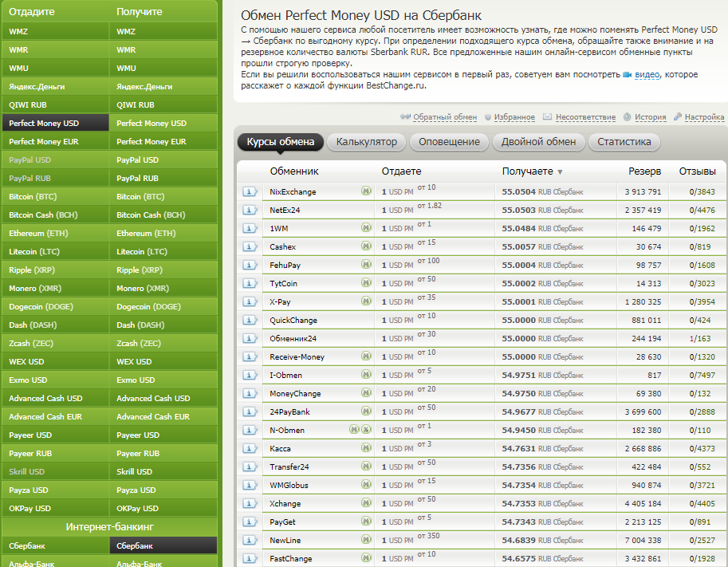Choose QIWI RUB in the Получите column
The width and height of the screenshot is (728, 567).
pos(136,104)
